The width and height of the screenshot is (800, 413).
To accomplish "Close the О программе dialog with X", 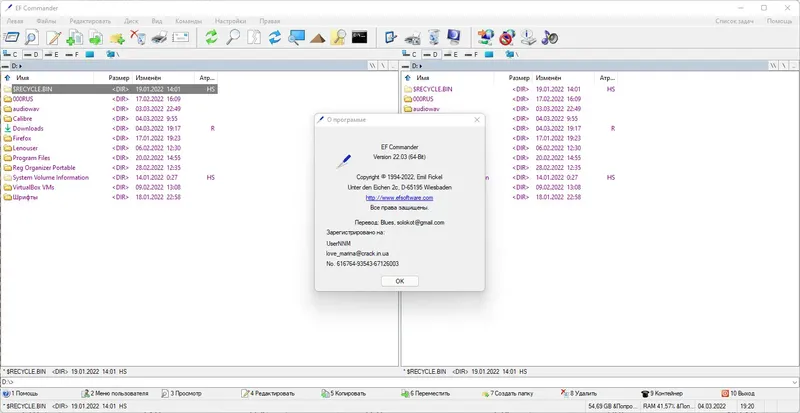I will [x=477, y=120].
